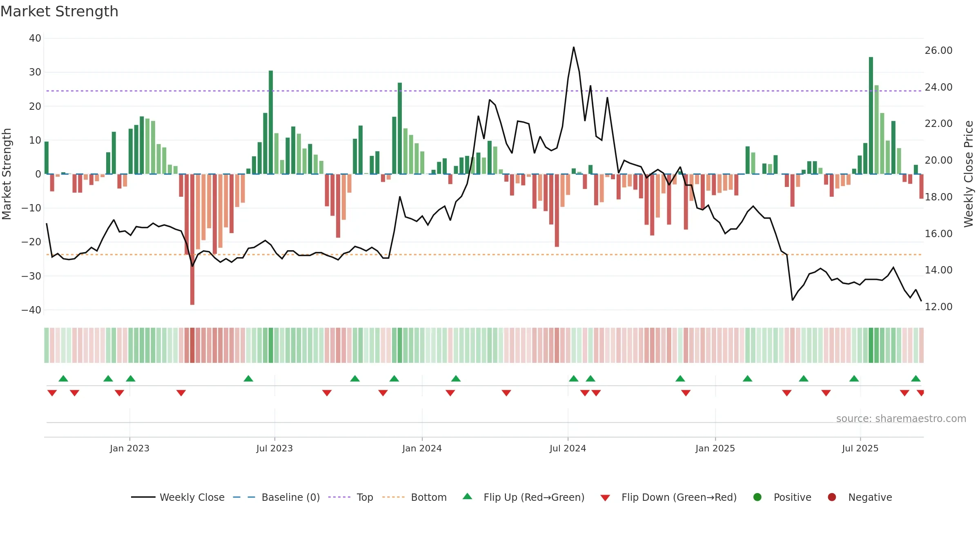This screenshot has width=980, height=551.
Task: Click the 26.00 price axis label
Action: [x=938, y=51]
